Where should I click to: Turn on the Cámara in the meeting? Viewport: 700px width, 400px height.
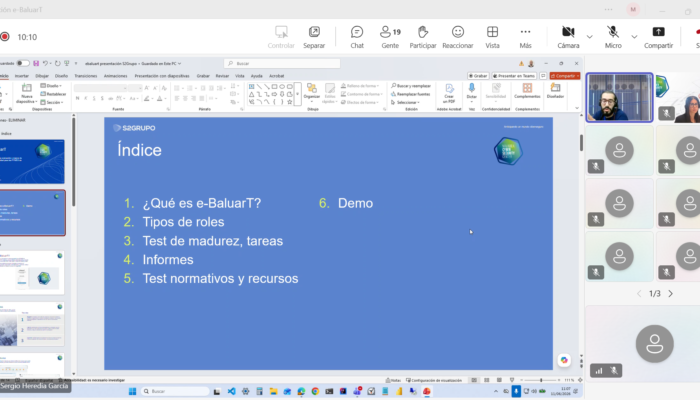click(x=568, y=37)
